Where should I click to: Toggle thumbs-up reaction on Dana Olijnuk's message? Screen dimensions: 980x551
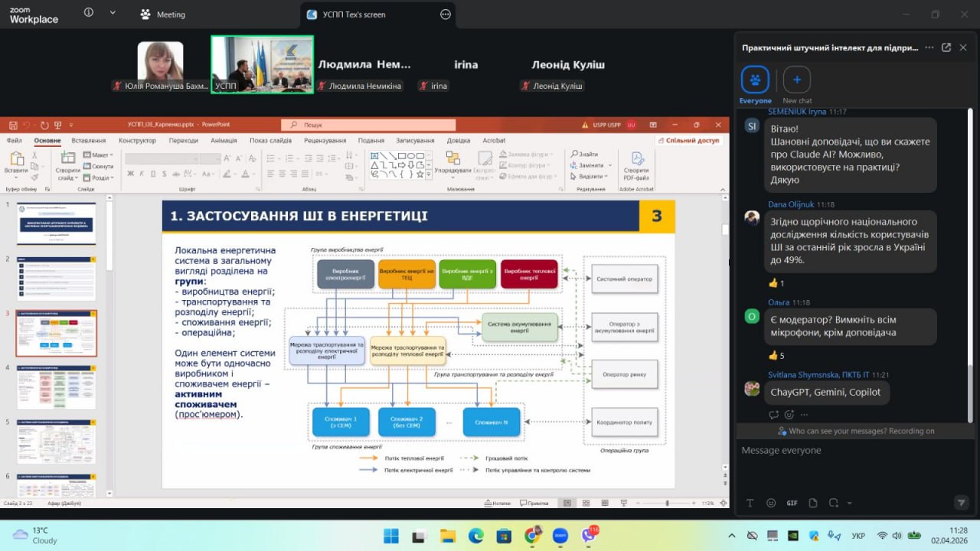point(776,282)
